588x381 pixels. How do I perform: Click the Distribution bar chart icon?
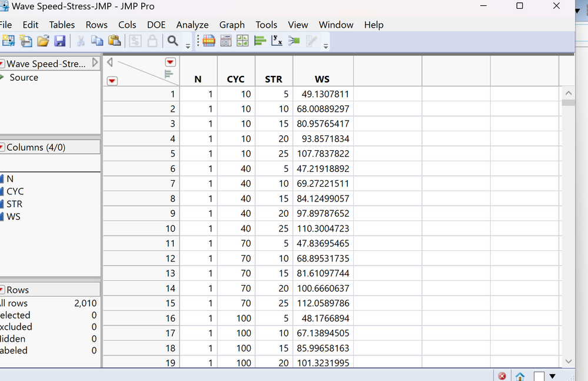(x=260, y=41)
